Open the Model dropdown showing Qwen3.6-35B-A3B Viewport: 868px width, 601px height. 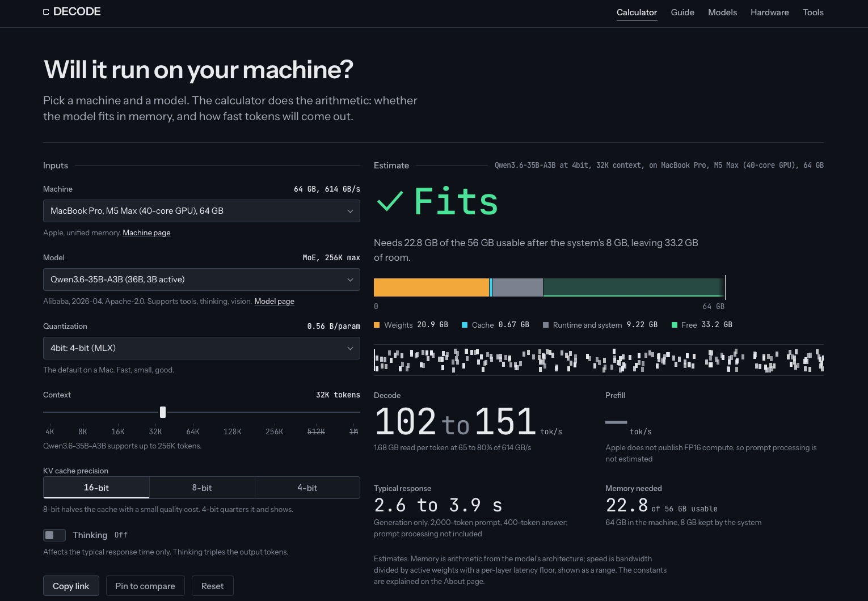tap(201, 280)
